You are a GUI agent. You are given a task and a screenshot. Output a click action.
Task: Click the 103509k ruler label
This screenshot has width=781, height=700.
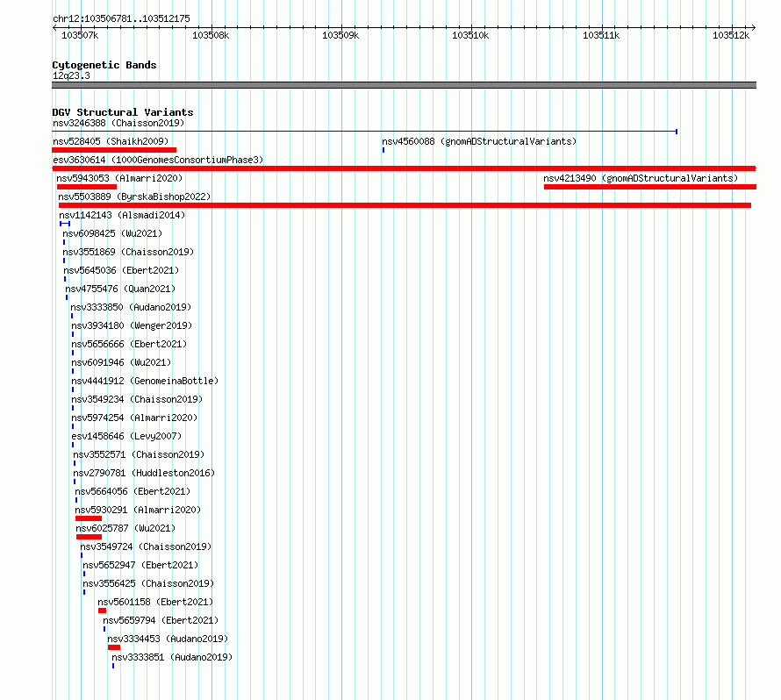click(340, 35)
